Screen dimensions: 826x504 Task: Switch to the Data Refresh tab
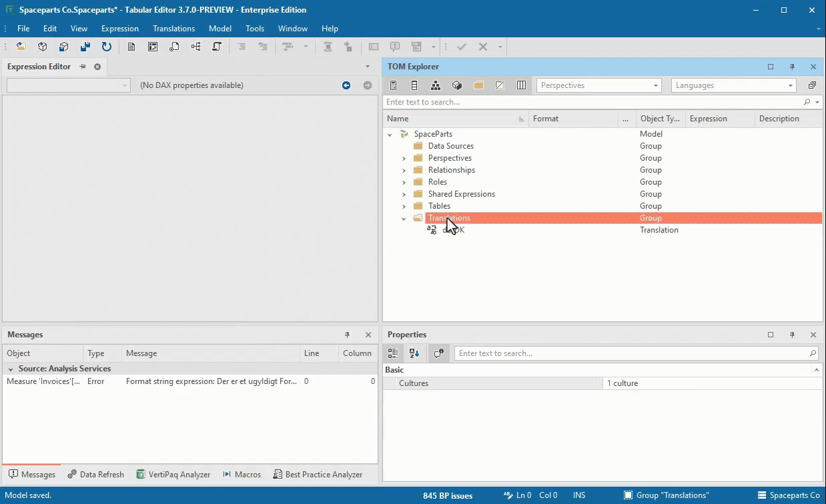(96, 475)
